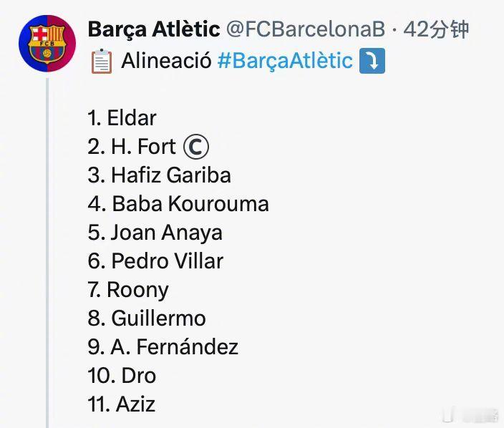This screenshot has height=428, width=504.
Task: Open the @FCBarcelonaB handle
Action: pyautogui.click(x=306, y=29)
